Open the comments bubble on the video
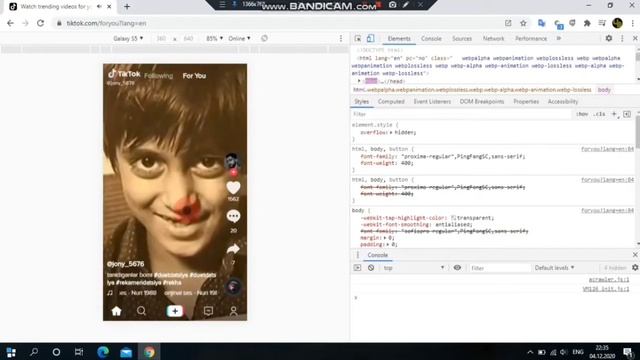The image size is (640, 360). (x=233, y=216)
